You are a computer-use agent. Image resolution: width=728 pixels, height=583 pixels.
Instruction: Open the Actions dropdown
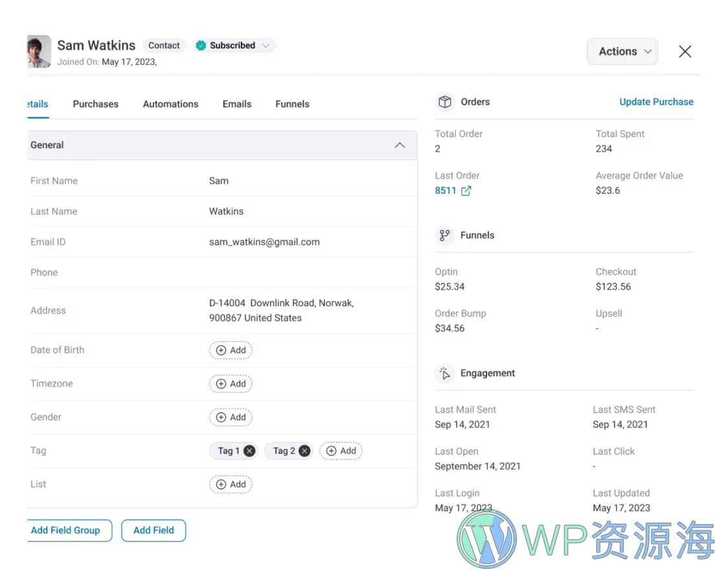[x=622, y=51]
